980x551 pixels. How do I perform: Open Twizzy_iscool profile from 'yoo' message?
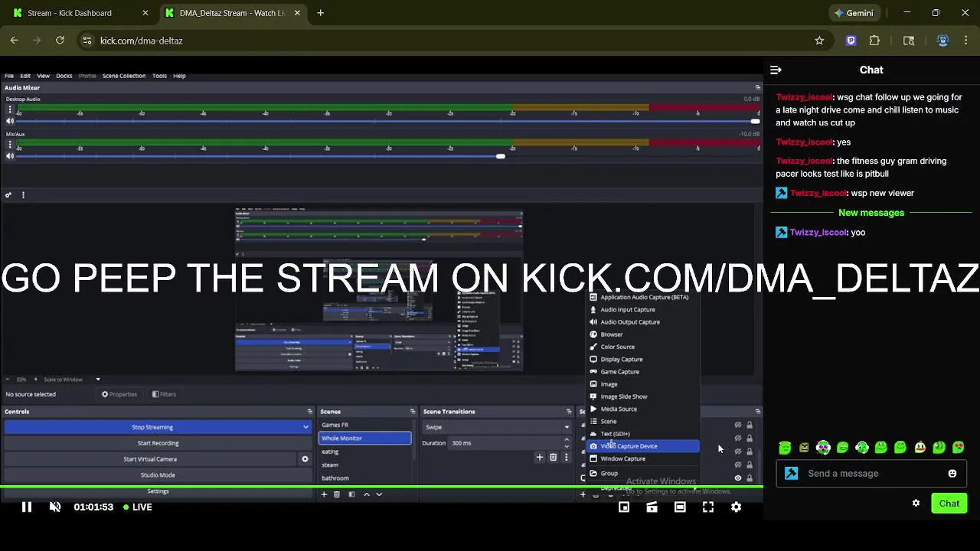point(818,233)
